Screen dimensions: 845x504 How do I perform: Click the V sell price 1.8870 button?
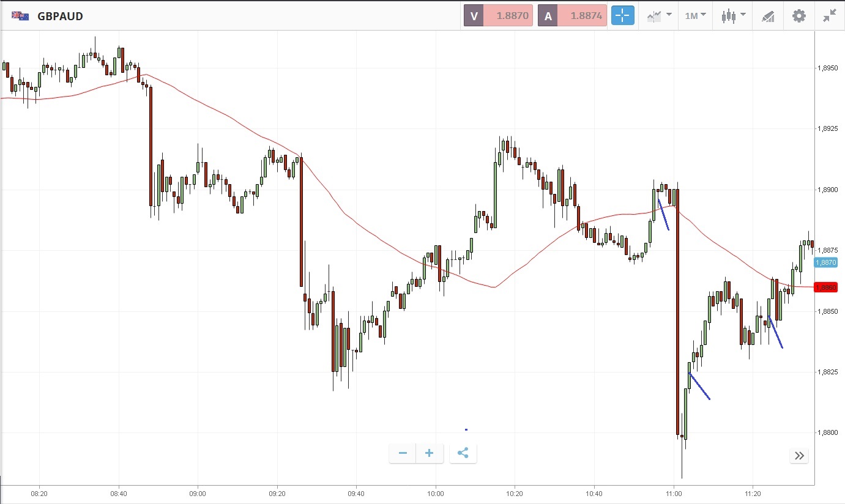tap(498, 16)
